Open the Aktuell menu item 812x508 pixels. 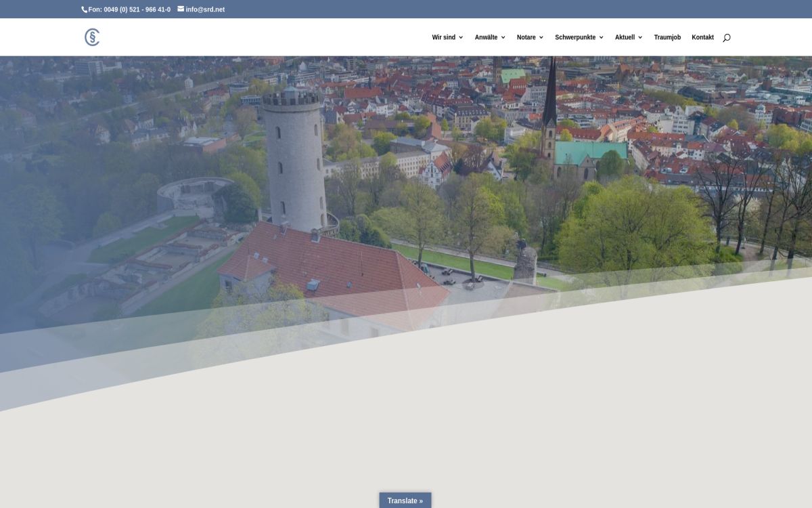(x=625, y=37)
